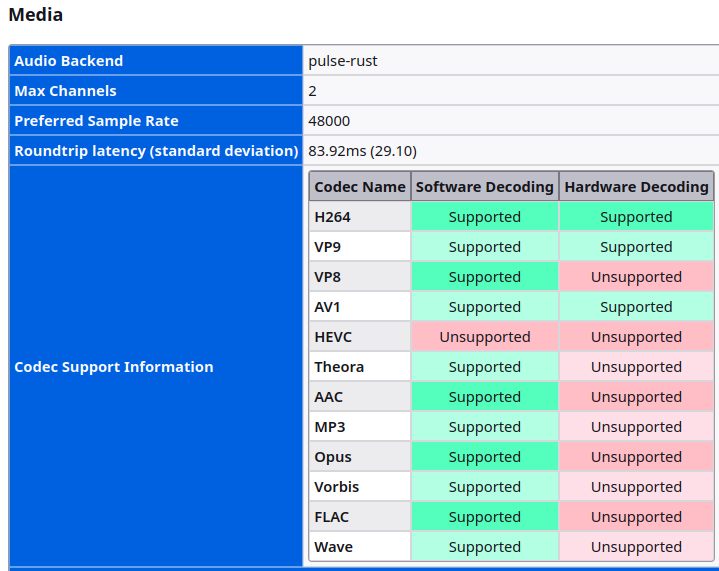The height and width of the screenshot is (571, 719).
Task: Click the pulse-rust audio backend value
Action: [343, 61]
